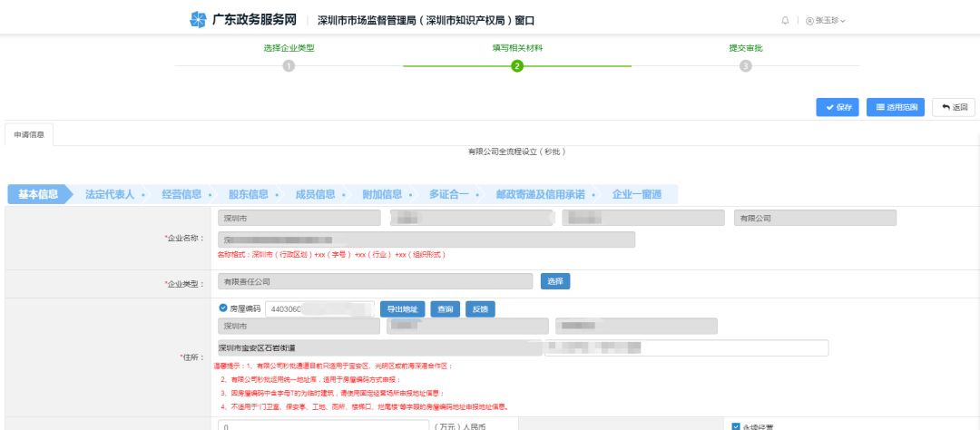
Task: Open 适用范围 list button
Action: click(896, 107)
